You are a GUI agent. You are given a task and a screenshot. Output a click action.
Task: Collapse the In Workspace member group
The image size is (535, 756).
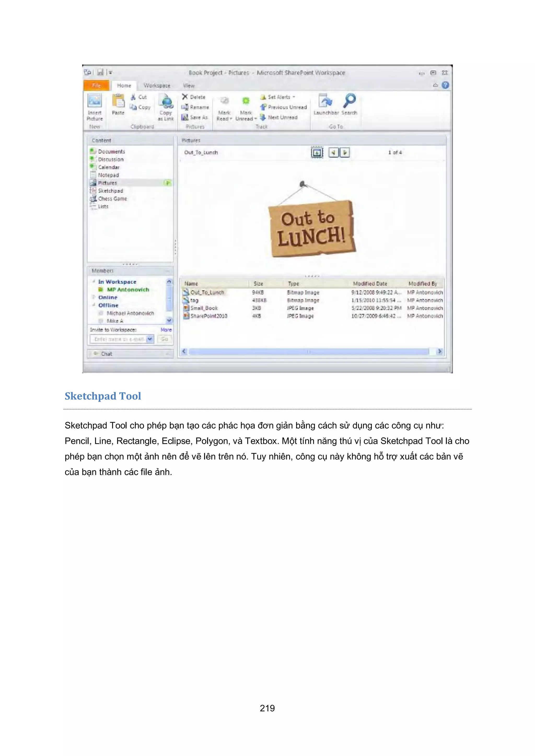[94, 282]
